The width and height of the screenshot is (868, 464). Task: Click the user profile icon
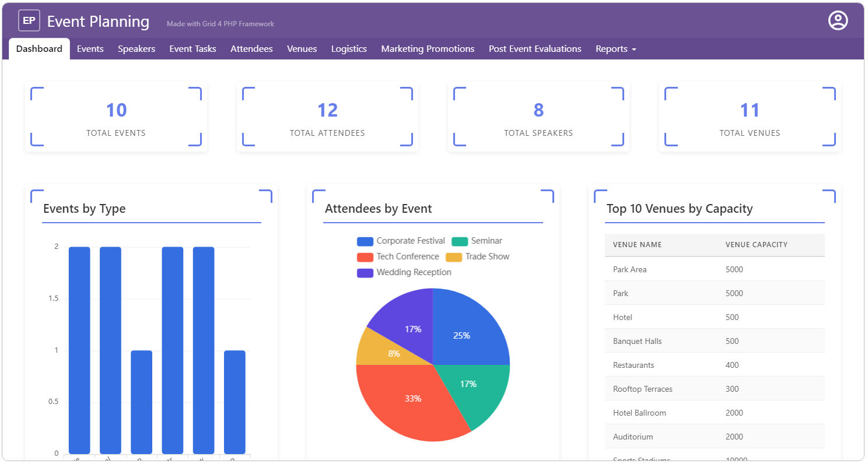tap(838, 21)
